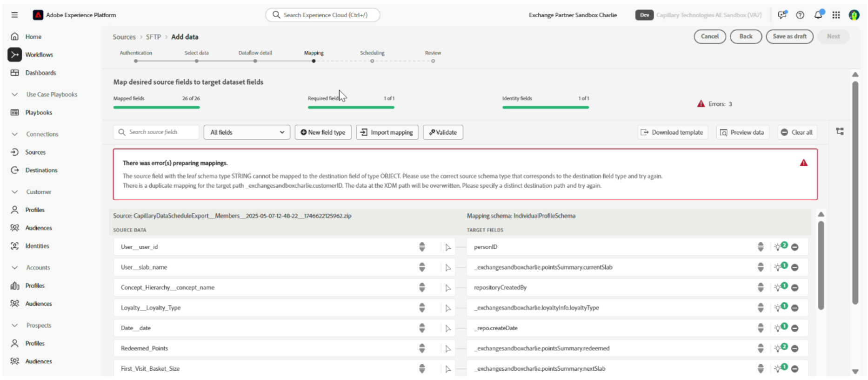This screenshot has width=868, height=380.
Task: Click the Required fields progress bar
Action: click(351, 107)
